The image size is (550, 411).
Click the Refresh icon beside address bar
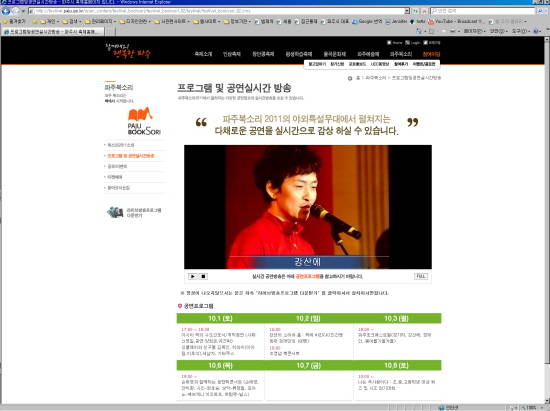tap(416, 11)
